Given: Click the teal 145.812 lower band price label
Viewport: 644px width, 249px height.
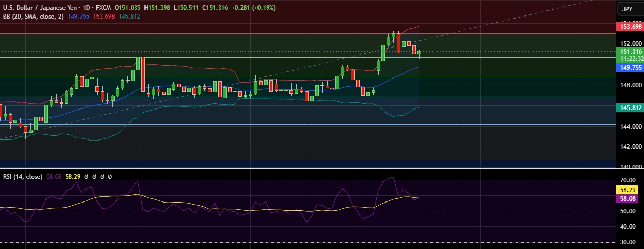Looking at the screenshot, I should [x=631, y=107].
